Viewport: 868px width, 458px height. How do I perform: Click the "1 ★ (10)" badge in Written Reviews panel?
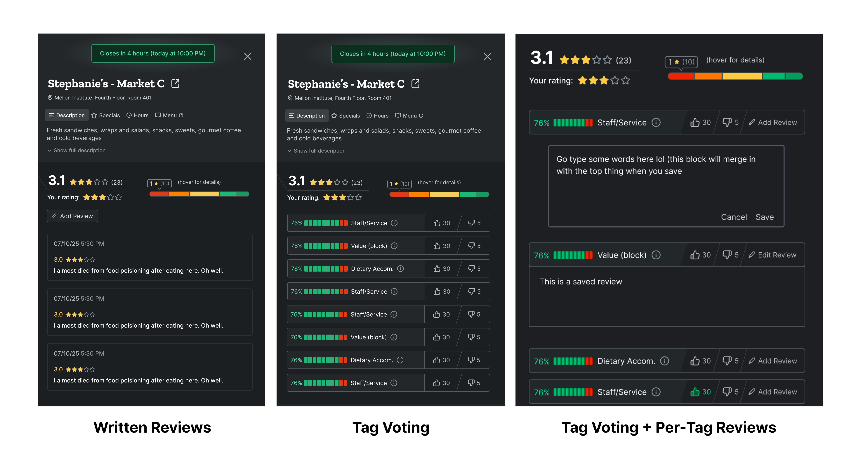pos(159,183)
